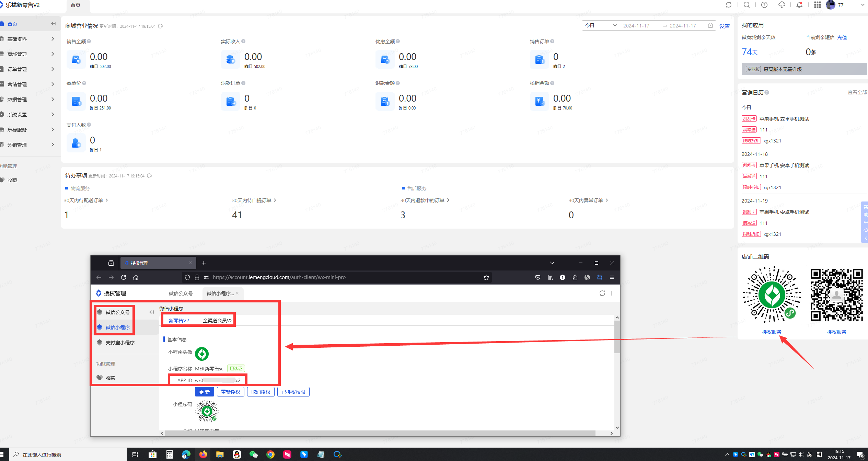Collapse the 授权管理 sidebar
Viewport: 868px width, 461px height.
point(151,312)
